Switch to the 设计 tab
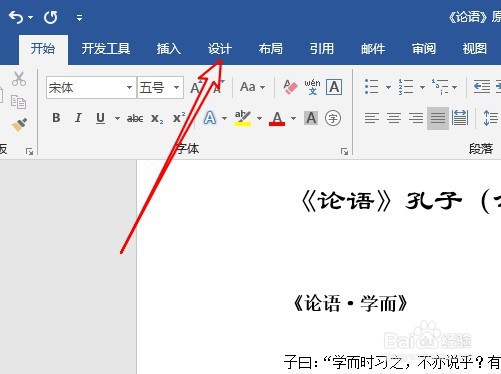The height and width of the screenshot is (374, 501). (x=220, y=49)
